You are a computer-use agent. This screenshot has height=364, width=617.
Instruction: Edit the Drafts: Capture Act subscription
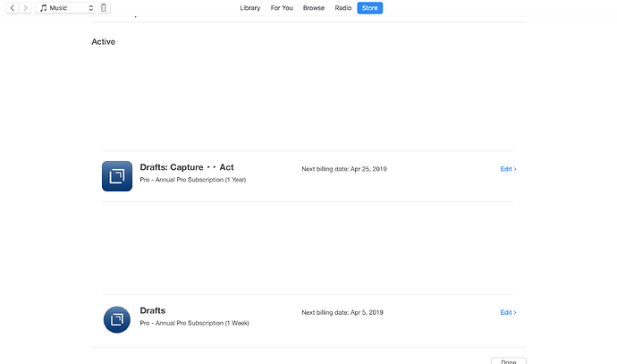point(509,169)
